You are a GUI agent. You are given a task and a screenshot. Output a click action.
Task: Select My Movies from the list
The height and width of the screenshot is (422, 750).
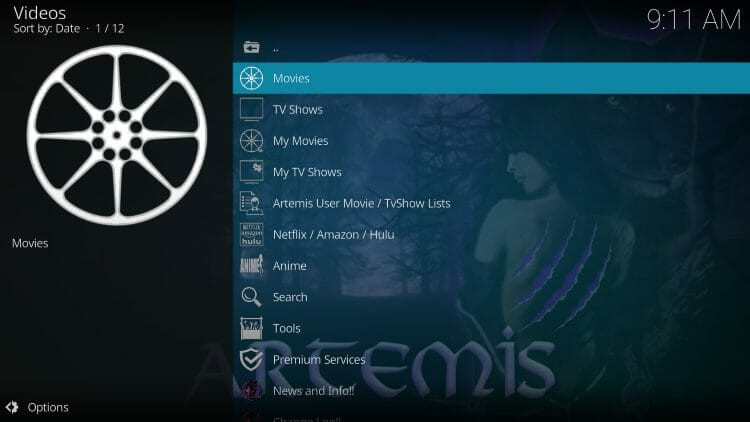491,141
